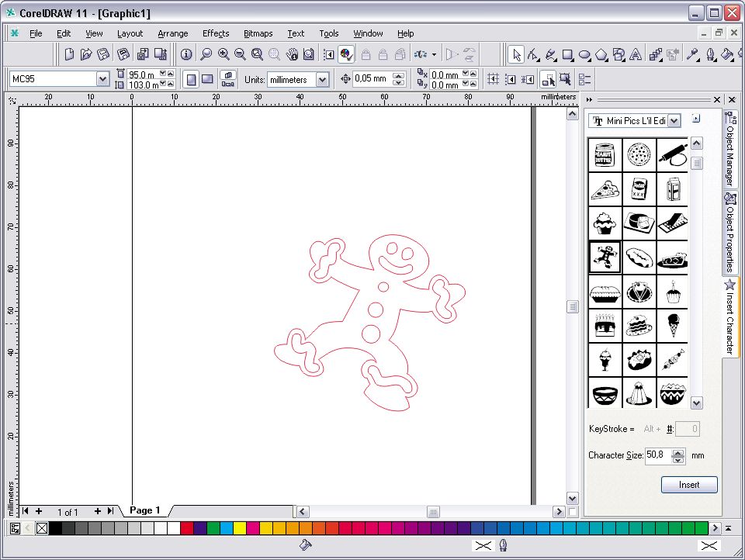Screen dimensions: 745x560
Task: Select the Polygon tool
Action: (602, 54)
